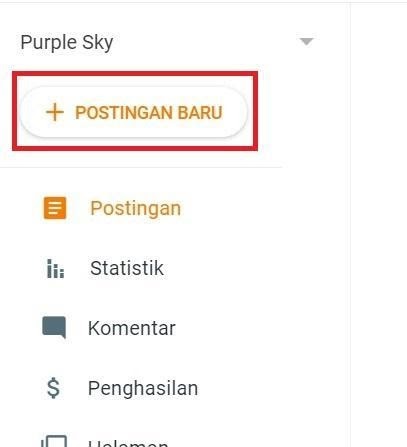Select the dollar sign Penghasilan icon
The width and height of the screenshot is (407, 447).
pos(53,388)
